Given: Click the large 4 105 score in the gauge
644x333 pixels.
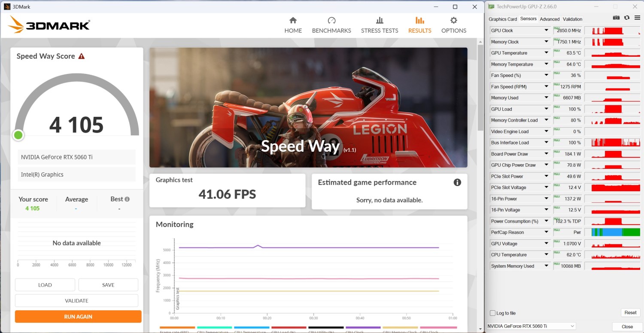Looking at the screenshot, I should tap(76, 125).
